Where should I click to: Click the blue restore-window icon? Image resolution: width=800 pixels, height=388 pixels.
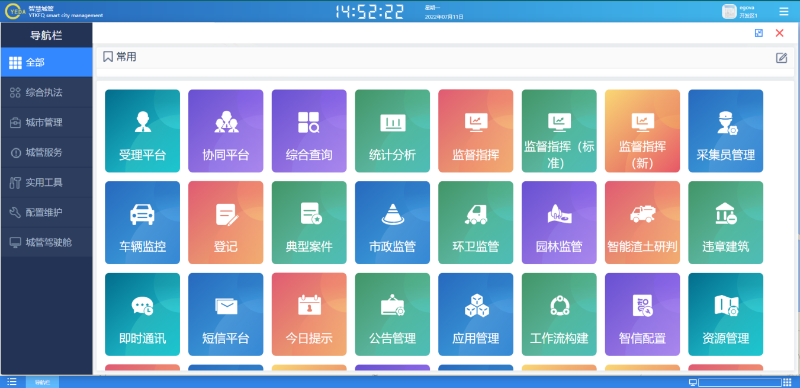tap(759, 33)
